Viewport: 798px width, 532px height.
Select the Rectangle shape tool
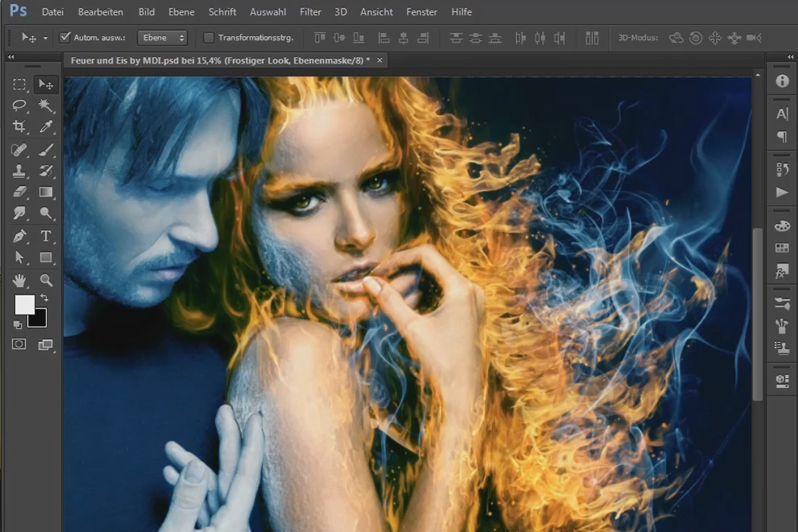pyautogui.click(x=46, y=257)
